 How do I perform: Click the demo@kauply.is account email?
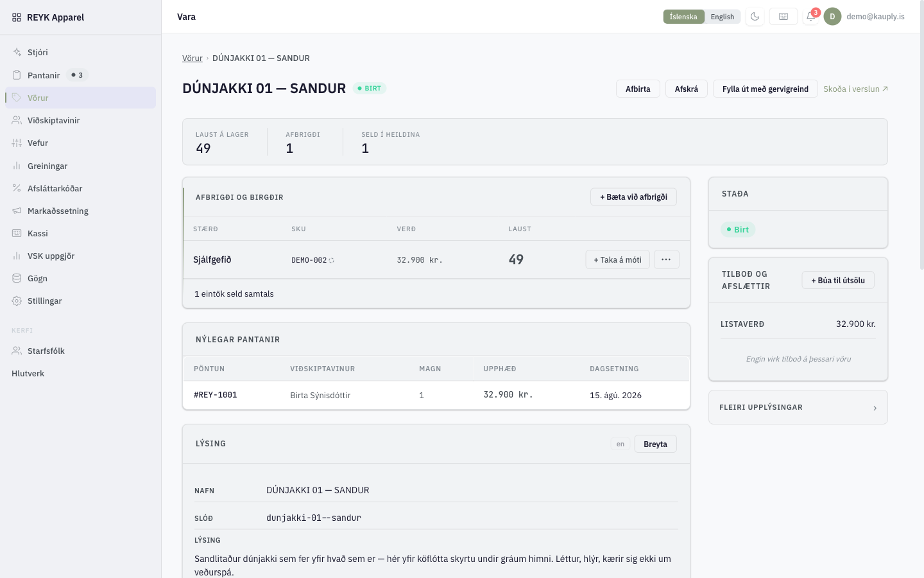(876, 17)
